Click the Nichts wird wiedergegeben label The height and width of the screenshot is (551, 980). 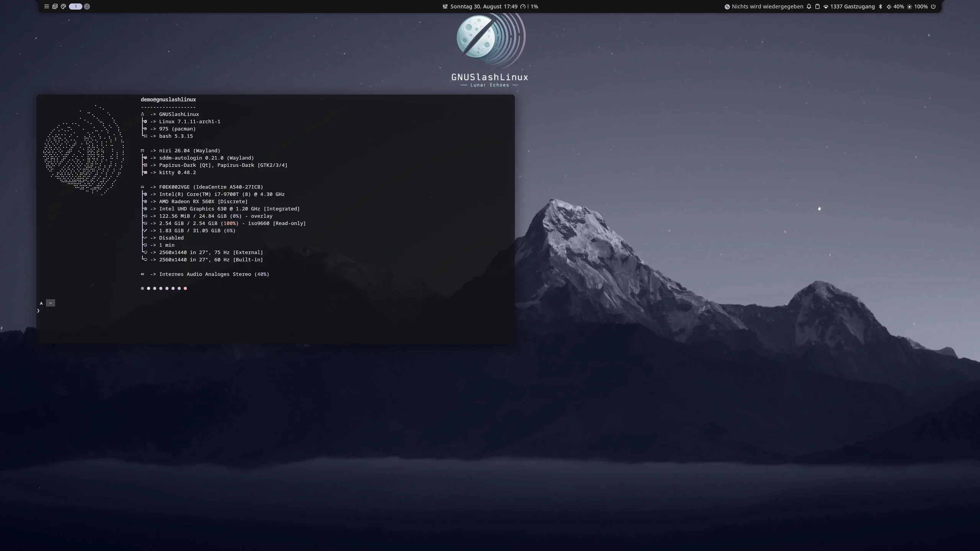(x=767, y=7)
